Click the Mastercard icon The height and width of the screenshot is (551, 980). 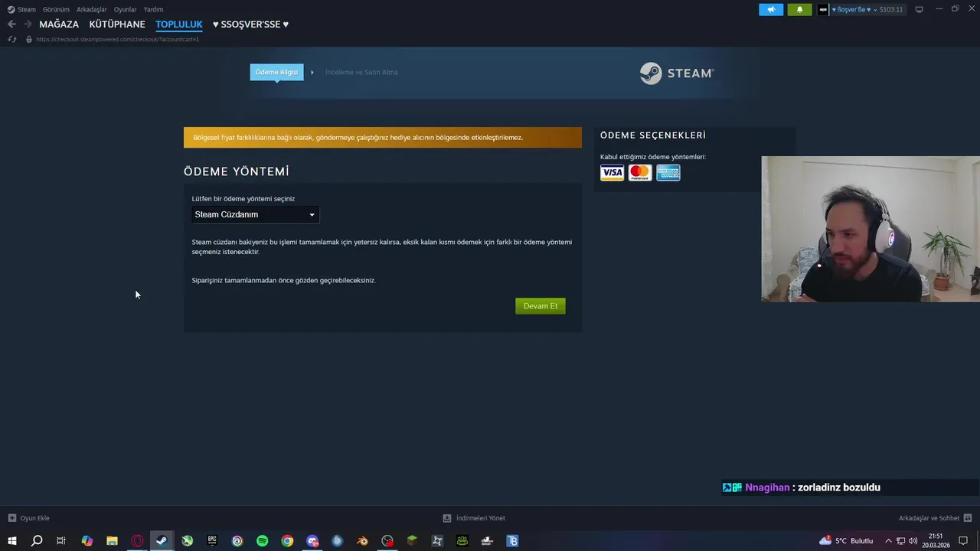coord(640,173)
